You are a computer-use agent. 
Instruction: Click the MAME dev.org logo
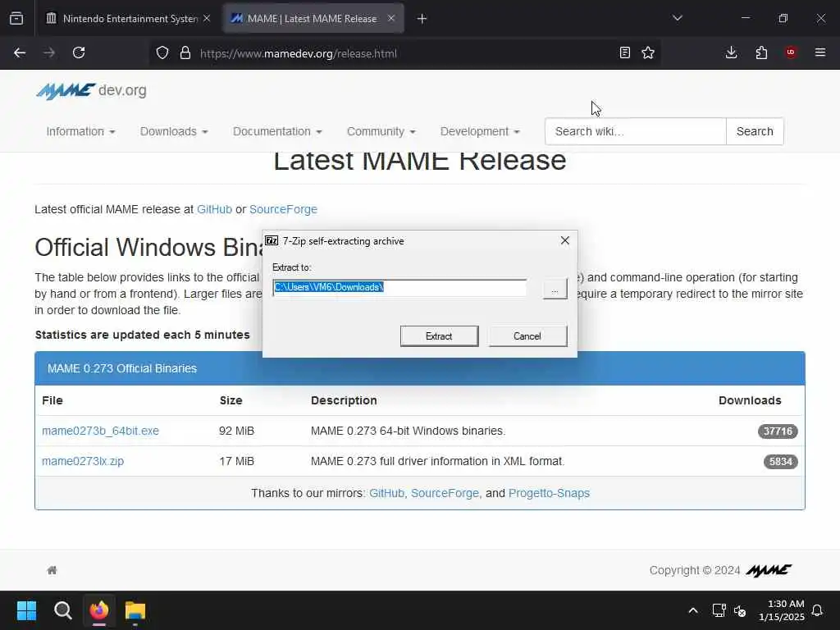pos(91,91)
